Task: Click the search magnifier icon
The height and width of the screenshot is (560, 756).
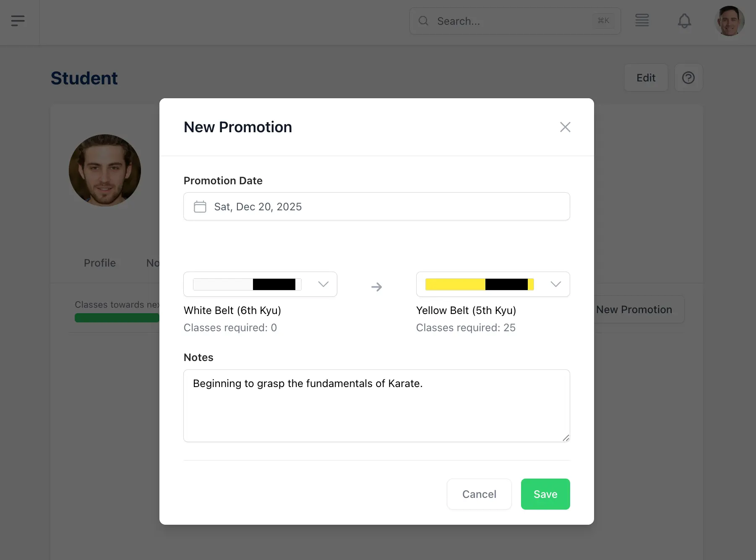Action: (x=423, y=21)
